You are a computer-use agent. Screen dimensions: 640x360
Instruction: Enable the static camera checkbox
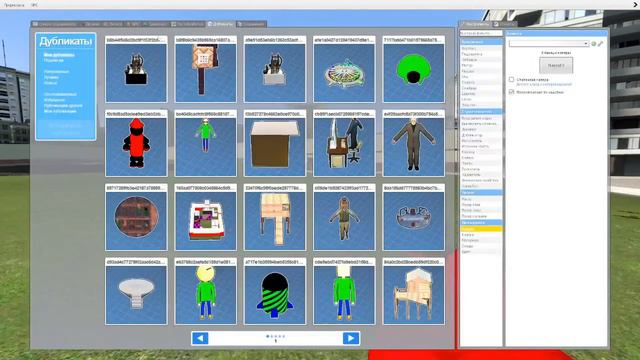pyautogui.click(x=511, y=80)
